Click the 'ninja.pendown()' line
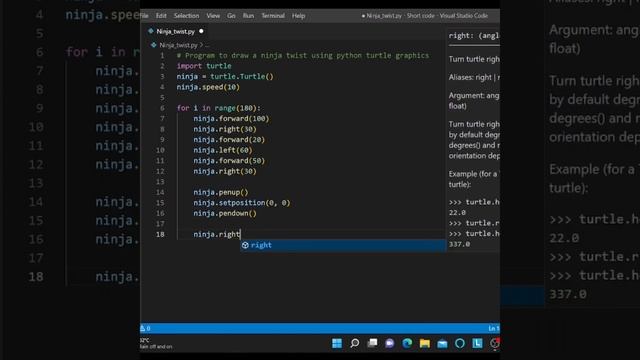The height and width of the screenshot is (360, 640). coord(225,213)
